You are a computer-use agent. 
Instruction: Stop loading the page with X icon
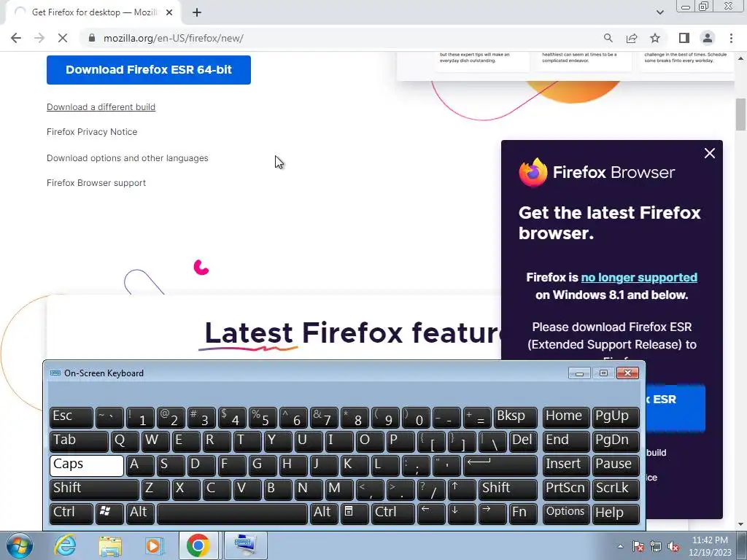pos(63,38)
